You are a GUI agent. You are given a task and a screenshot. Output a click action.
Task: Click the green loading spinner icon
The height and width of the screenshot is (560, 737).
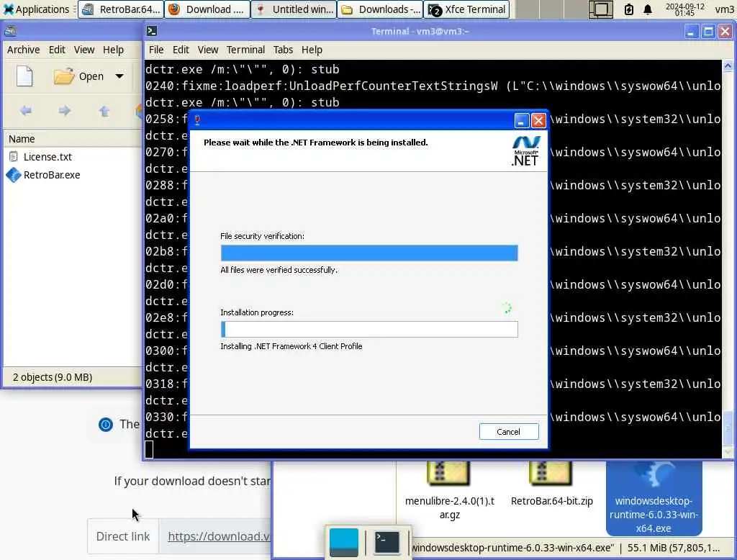click(x=507, y=309)
